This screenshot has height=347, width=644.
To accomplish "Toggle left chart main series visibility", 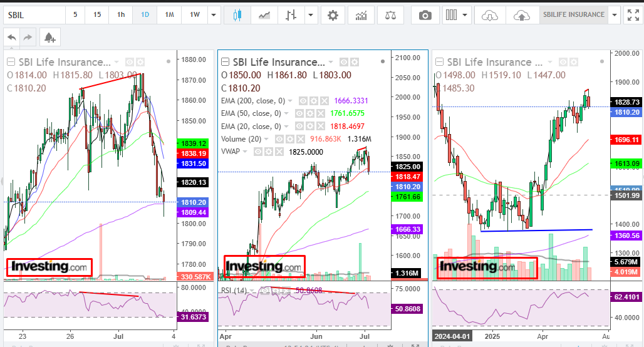I will pyautogui.click(x=130, y=62).
